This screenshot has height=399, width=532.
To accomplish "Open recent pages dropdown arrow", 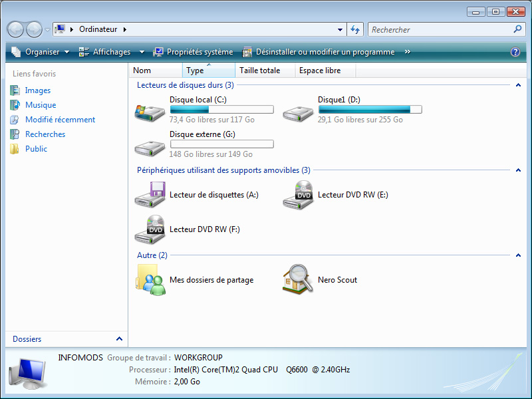I will click(47, 29).
